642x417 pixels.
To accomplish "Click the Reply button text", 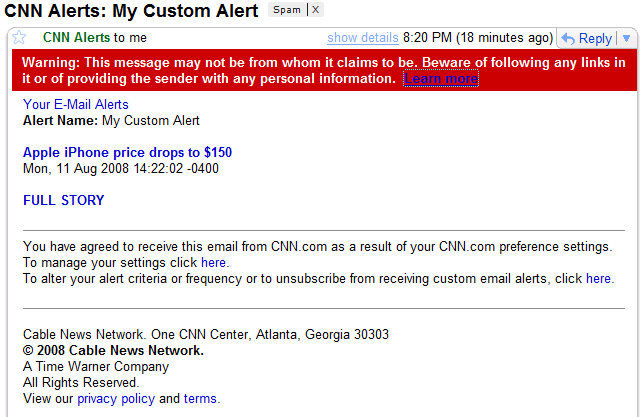I will pos(595,39).
